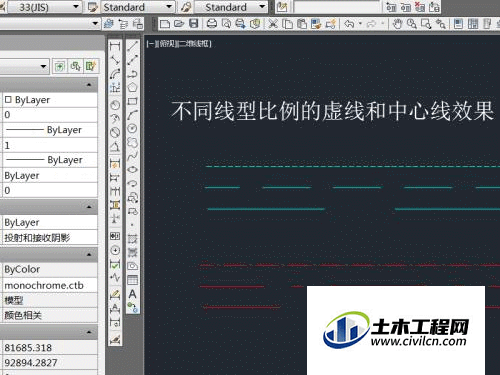
Task: Activate the Zoom Window tool
Action: click(426, 24)
